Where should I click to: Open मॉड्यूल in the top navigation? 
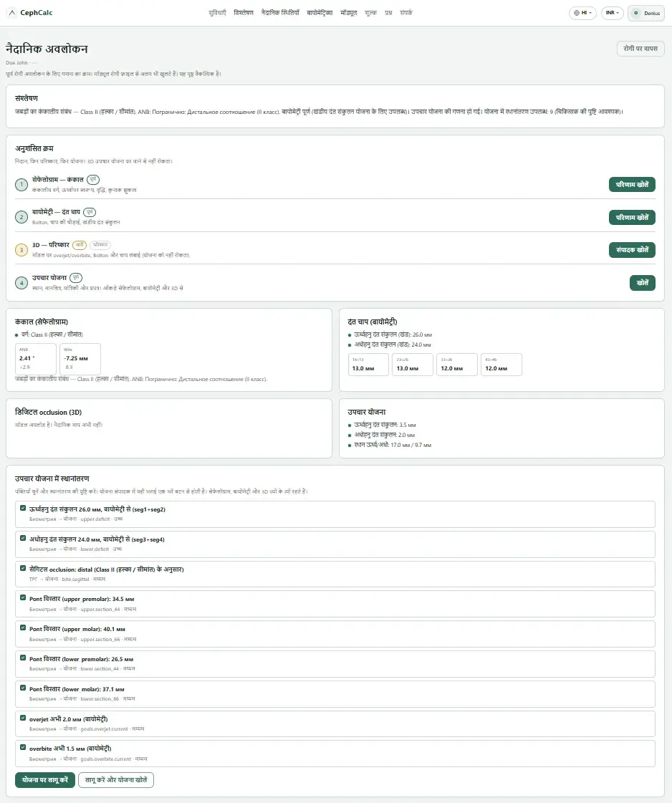tap(349, 13)
